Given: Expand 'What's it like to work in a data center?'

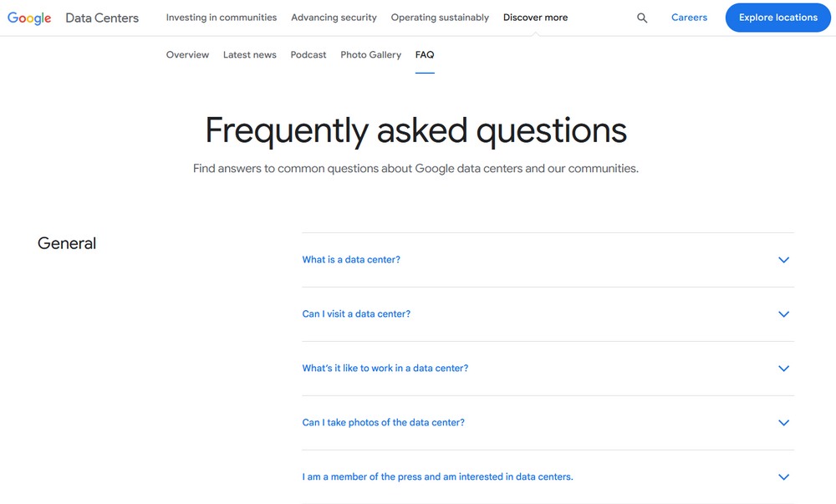Looking at the screenshot, I should coord(548,369).
